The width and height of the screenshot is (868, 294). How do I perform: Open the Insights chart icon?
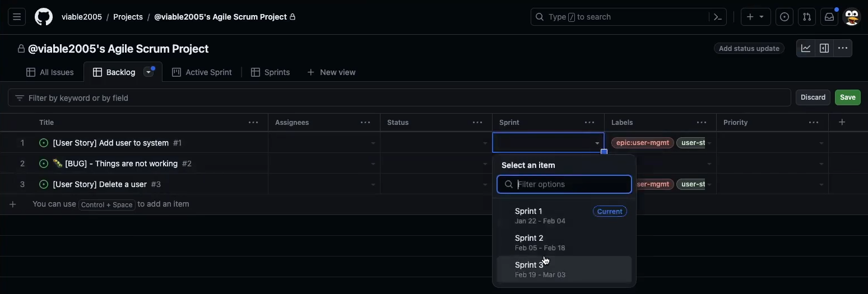(x=806, y=49)
